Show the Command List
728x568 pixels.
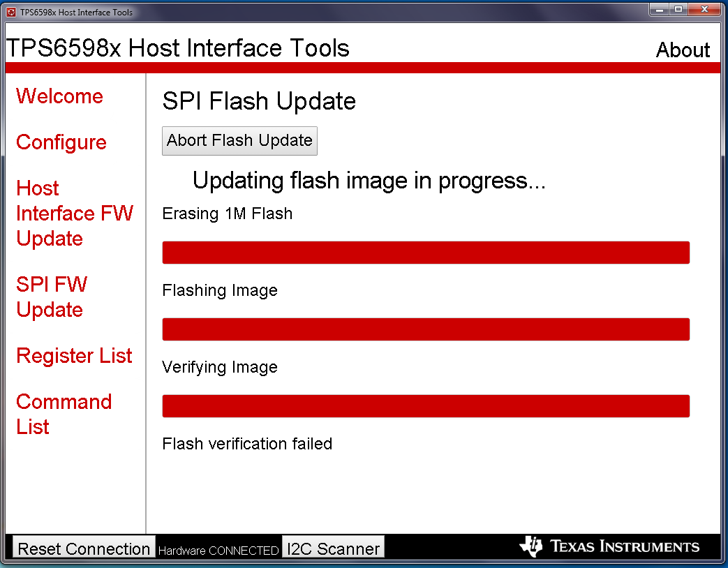point(64,414)
